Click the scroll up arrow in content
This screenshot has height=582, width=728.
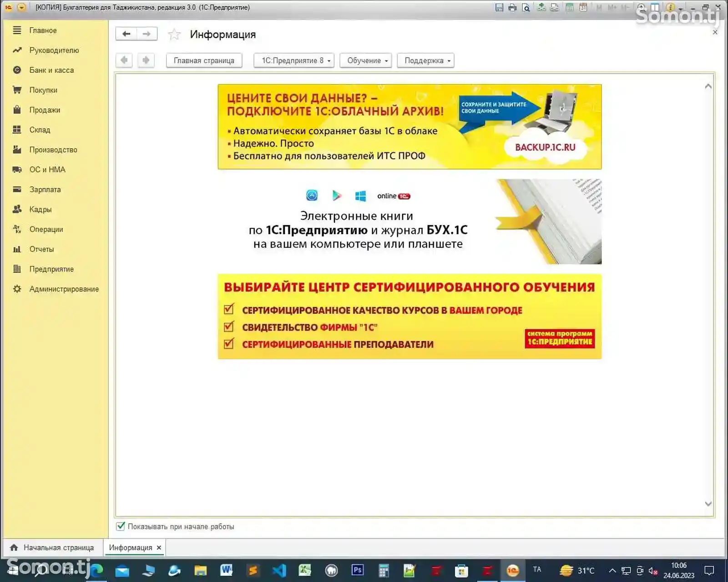[708, 86]
